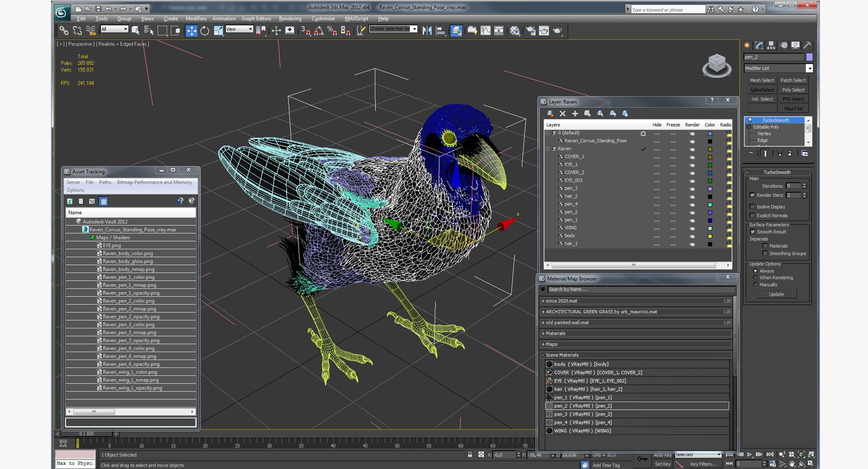Open the MAXScript menu
868x469 pixels.
click(x=356, y=19)
